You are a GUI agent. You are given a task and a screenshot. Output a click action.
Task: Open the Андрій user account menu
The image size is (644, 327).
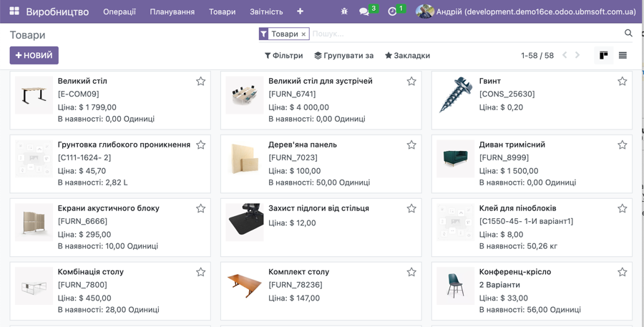pyautogui.click(x=526, y=11)
